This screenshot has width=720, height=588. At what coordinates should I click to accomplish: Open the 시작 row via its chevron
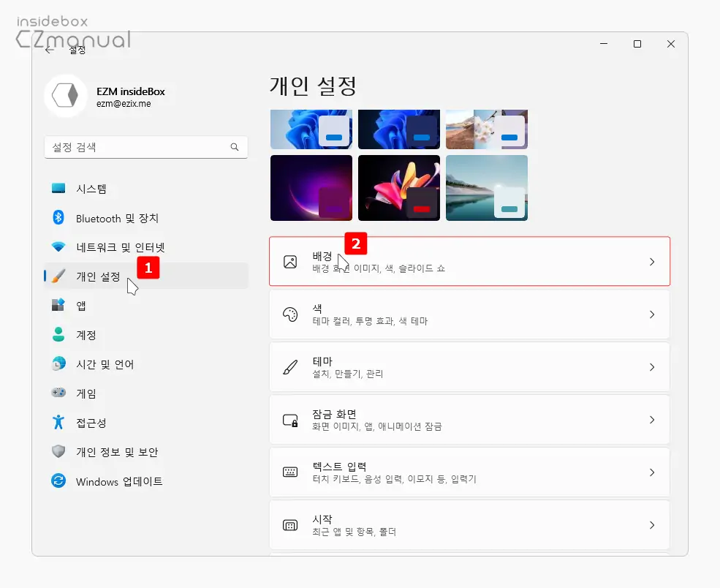[x=651, y=524]
